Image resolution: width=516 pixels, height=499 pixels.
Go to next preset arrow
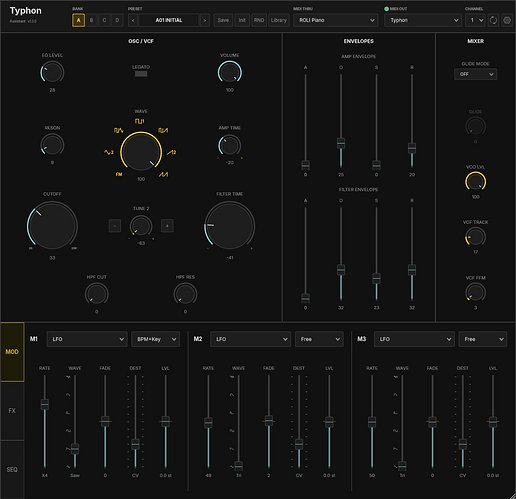click(x=204, y=20)
